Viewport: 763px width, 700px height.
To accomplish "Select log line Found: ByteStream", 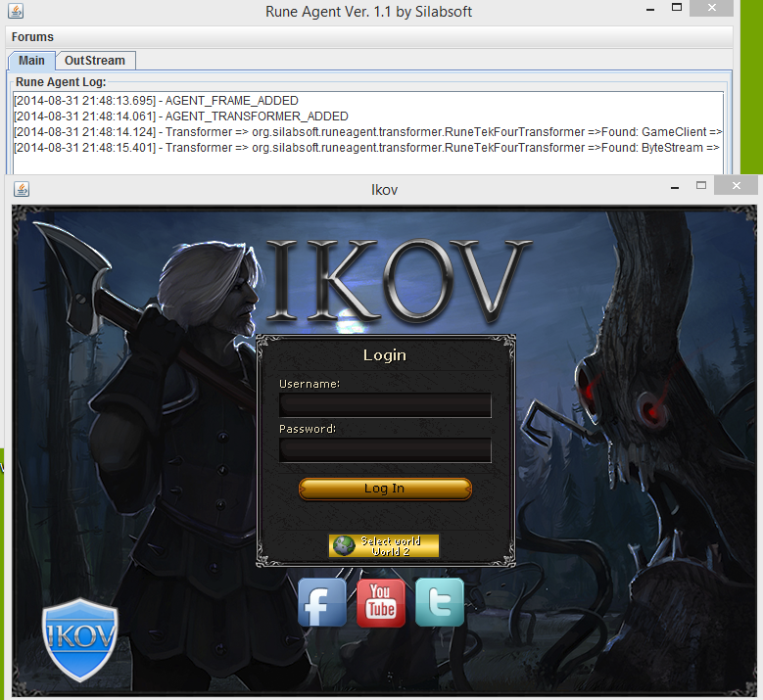I will pyautogui.click(x=366, y=148).
